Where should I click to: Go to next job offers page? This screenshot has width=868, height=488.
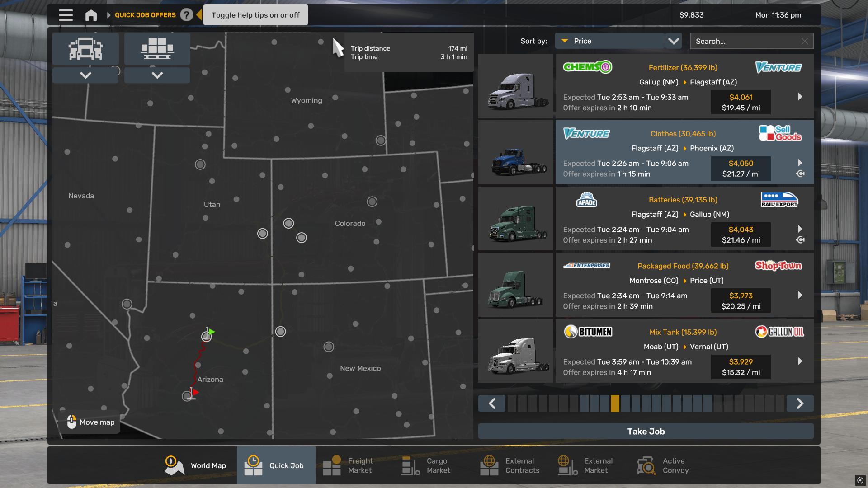pyautogui.click(x=800, y=404)
